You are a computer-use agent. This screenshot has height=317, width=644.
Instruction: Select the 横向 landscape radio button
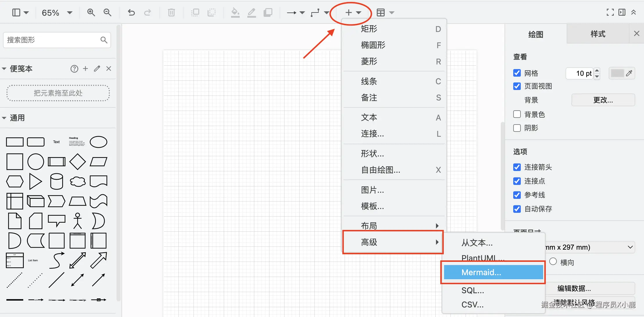pos(553,262)
